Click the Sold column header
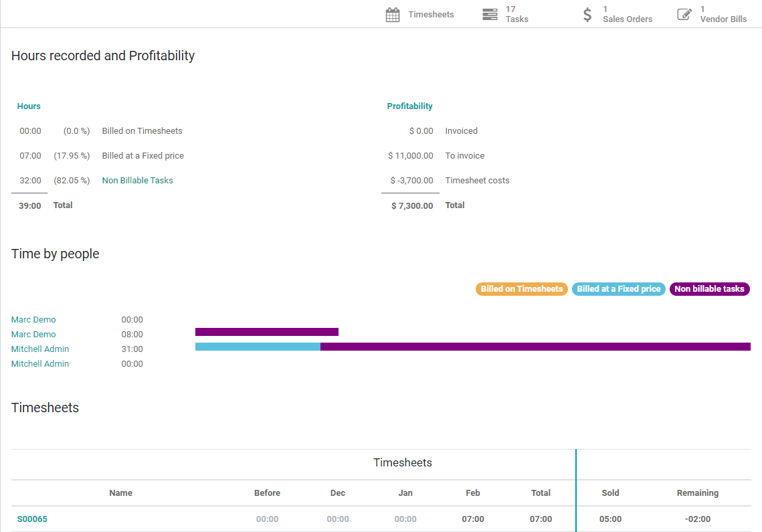The height and width of the screenshot is (532, 762). tap(610, 493)
